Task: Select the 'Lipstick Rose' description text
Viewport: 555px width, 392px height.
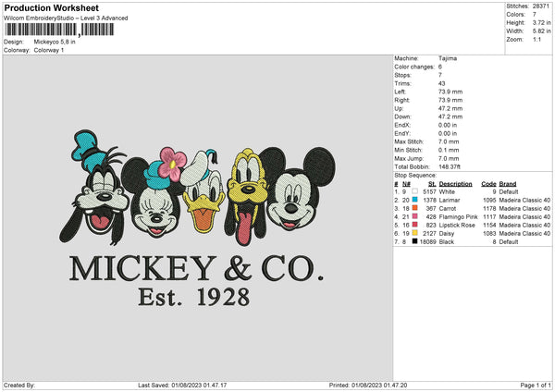Action: (x=457, y=225)
